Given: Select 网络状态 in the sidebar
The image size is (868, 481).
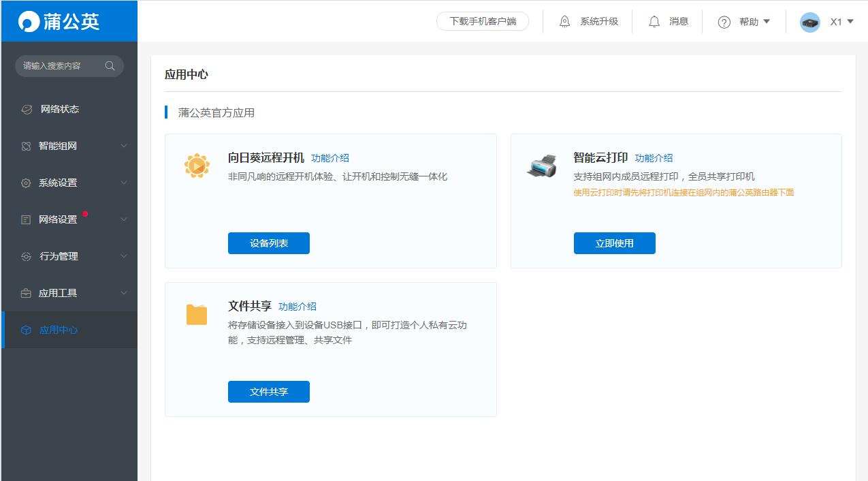Looking at the screenshot, I should click(x=54, y=109).
